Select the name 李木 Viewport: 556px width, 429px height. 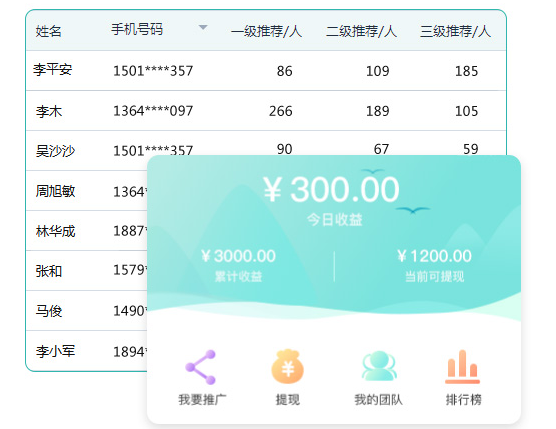(x=49, y=111)
